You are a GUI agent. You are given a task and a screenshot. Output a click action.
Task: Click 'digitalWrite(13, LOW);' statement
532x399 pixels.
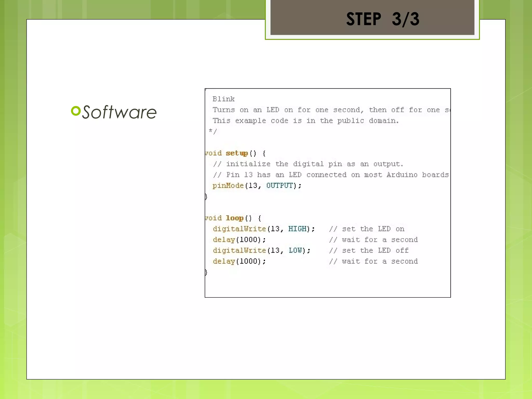(262, 250)
